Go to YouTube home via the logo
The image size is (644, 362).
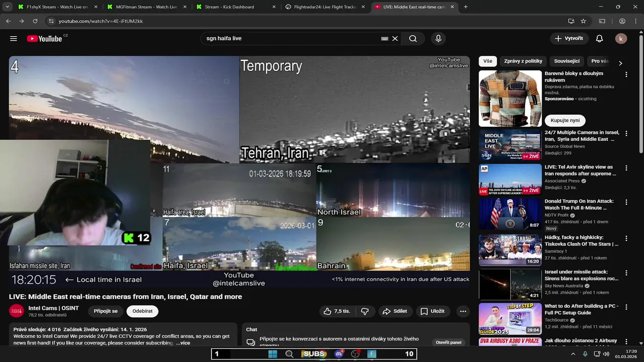(x=44, y=39)
